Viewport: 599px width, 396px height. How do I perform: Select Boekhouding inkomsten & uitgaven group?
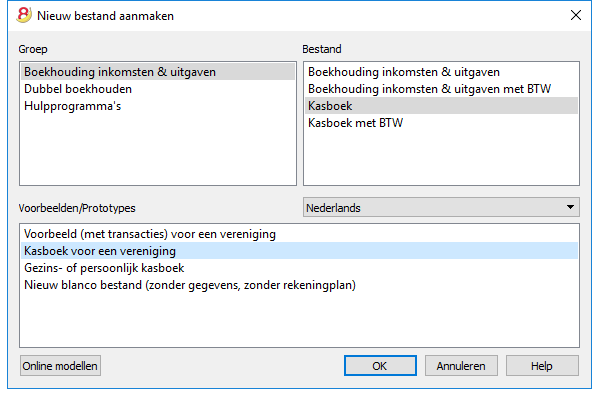pos(158,72)
